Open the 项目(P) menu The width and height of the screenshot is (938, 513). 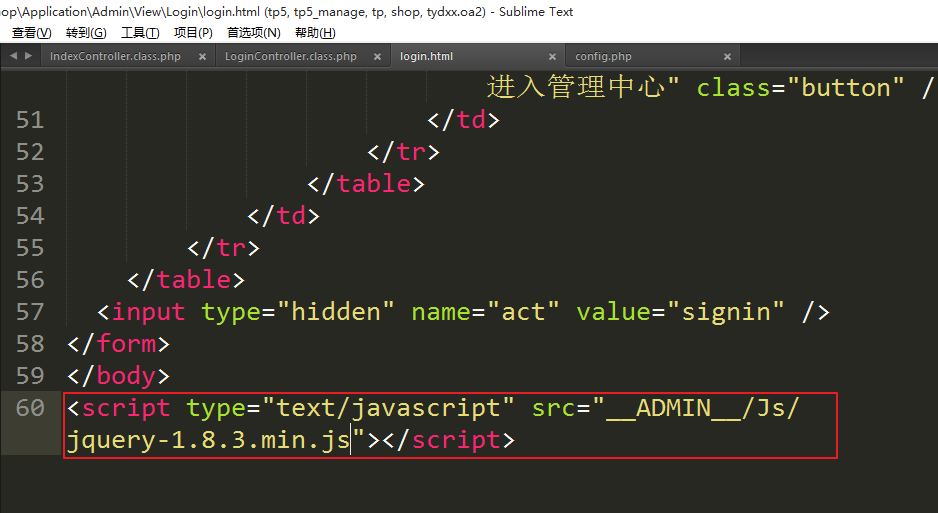coord(193,33)
